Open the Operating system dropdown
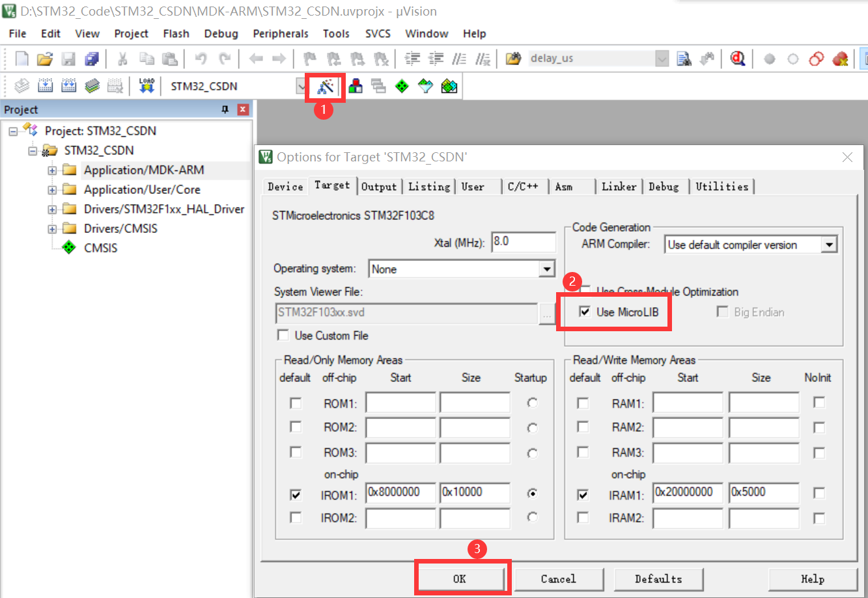This screenshot has height=598, width=868. point(547,269)
